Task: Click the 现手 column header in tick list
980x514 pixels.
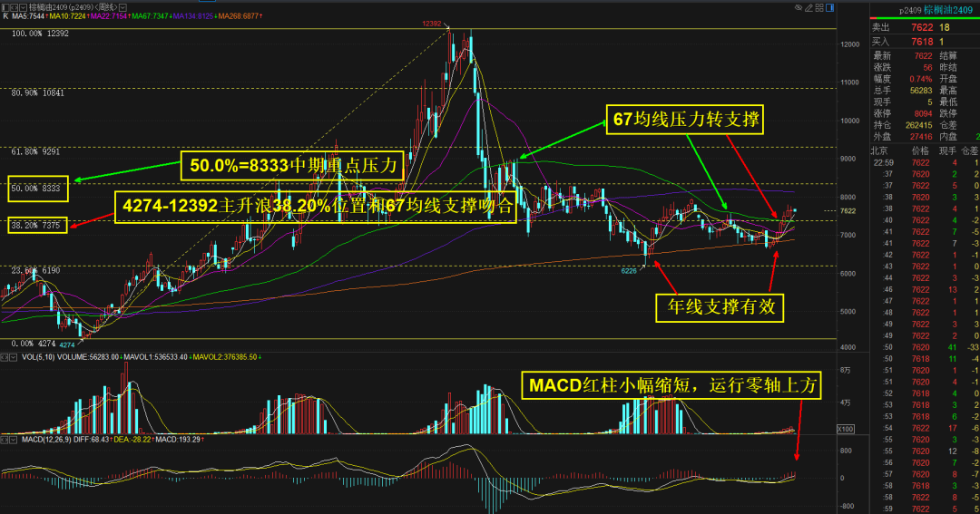Action: pos(947,151)
